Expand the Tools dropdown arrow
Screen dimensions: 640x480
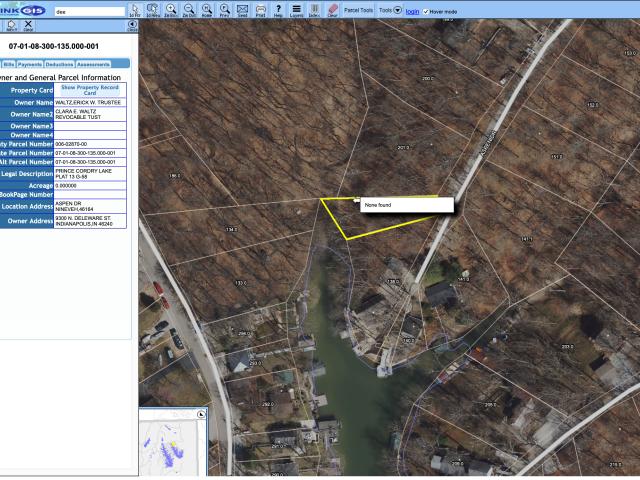(397, 10)
